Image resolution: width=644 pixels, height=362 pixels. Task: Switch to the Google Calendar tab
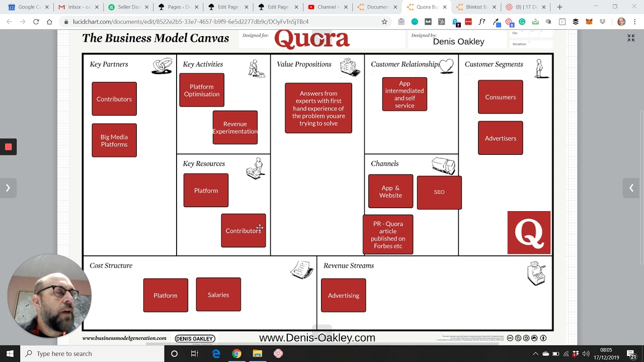click(28, 7)
